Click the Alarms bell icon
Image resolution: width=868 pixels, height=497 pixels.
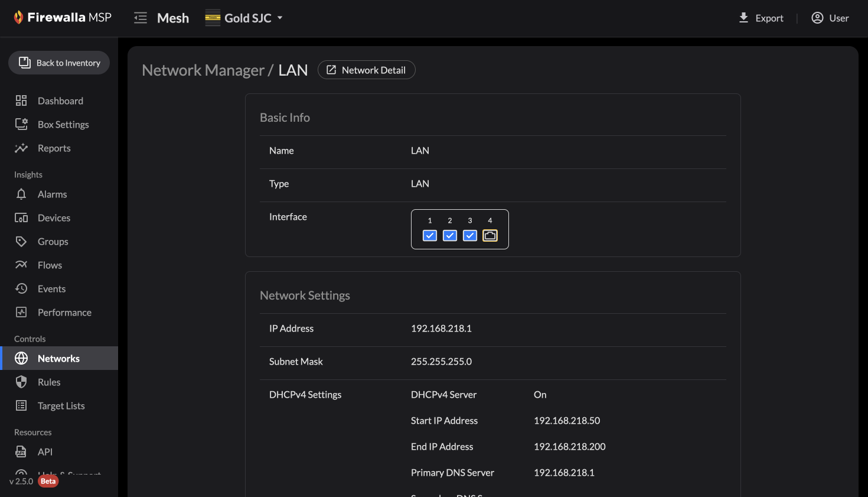pos(21,194)
